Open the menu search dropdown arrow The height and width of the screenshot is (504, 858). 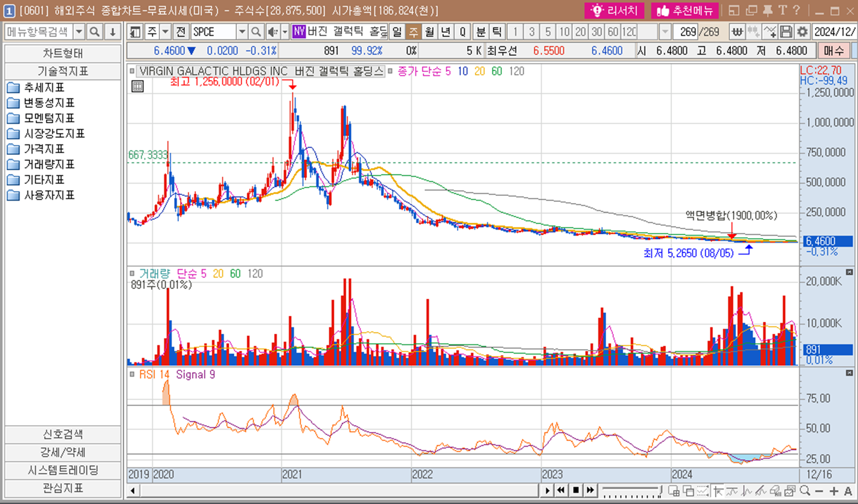(x=79, y=32)
